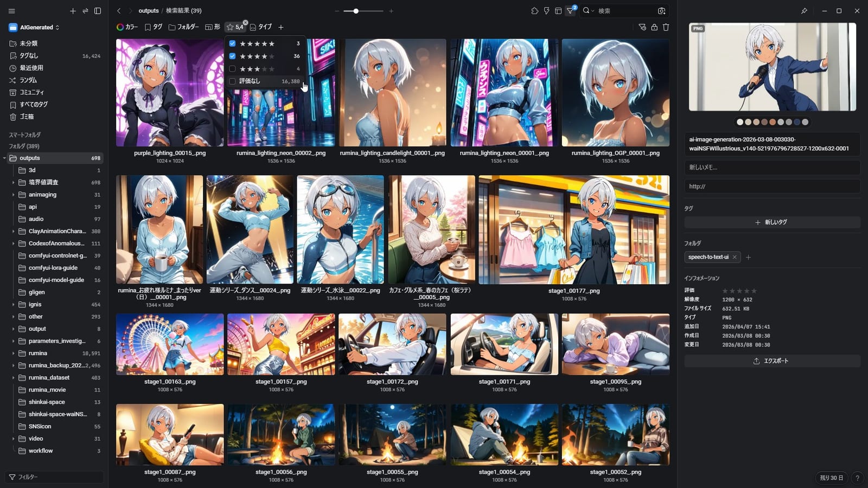Click the エクスポート export button
868x488 pixels.
click(771, 361)
